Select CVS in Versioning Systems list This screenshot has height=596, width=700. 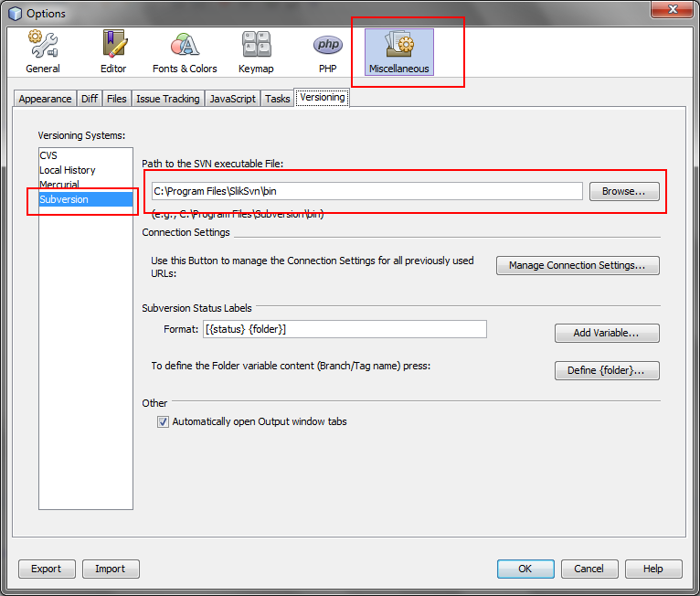[48, 155]
